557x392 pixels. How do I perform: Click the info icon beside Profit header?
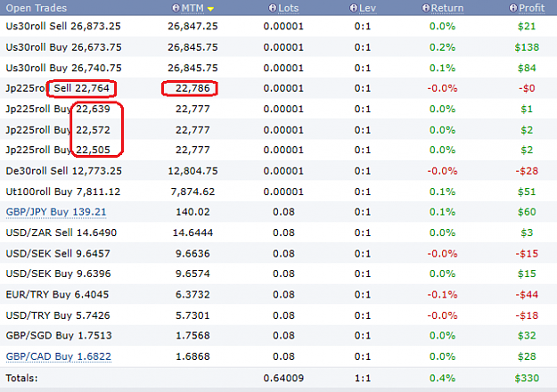coord(512,8)
